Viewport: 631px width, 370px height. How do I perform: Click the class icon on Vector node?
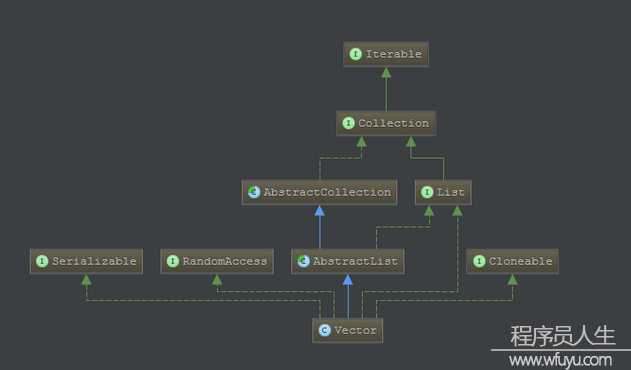click(x=325, y=331)
